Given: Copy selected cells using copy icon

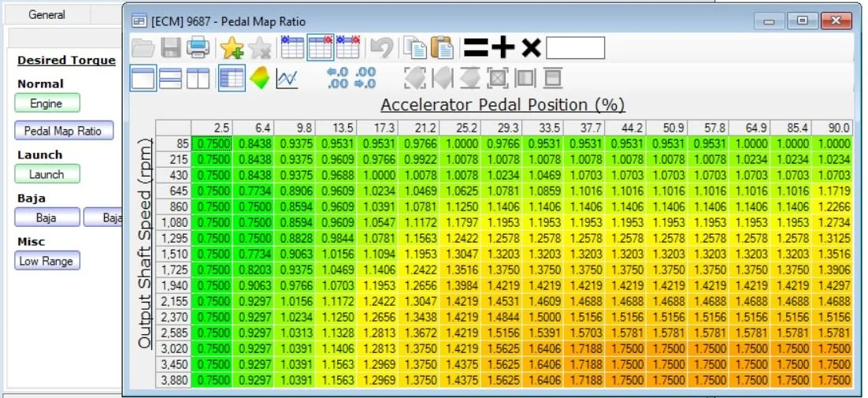Looking at the screenshot, I should tap(414, 47).
